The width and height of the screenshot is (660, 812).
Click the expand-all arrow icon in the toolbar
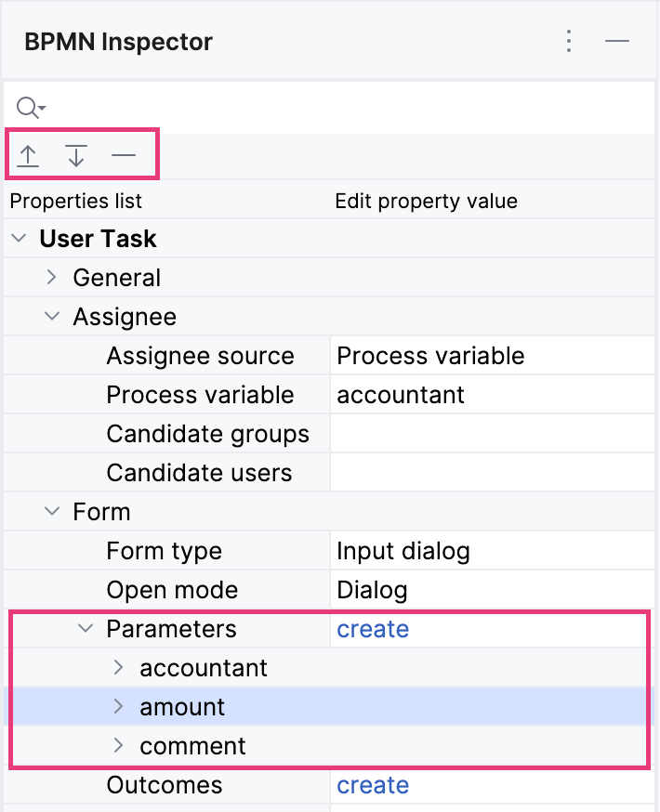coord(28,154)
